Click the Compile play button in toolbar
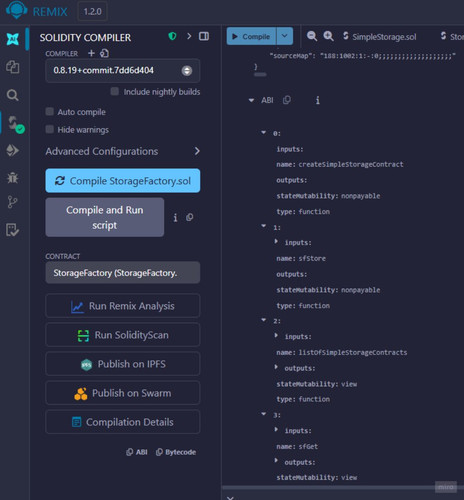Screen dimensions: 464x500 [x=252, y=36]
